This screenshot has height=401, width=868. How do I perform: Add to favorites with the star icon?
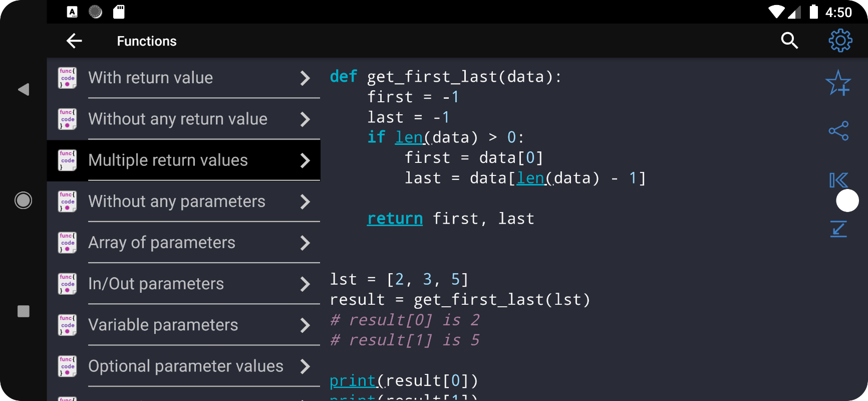point(838,83)
